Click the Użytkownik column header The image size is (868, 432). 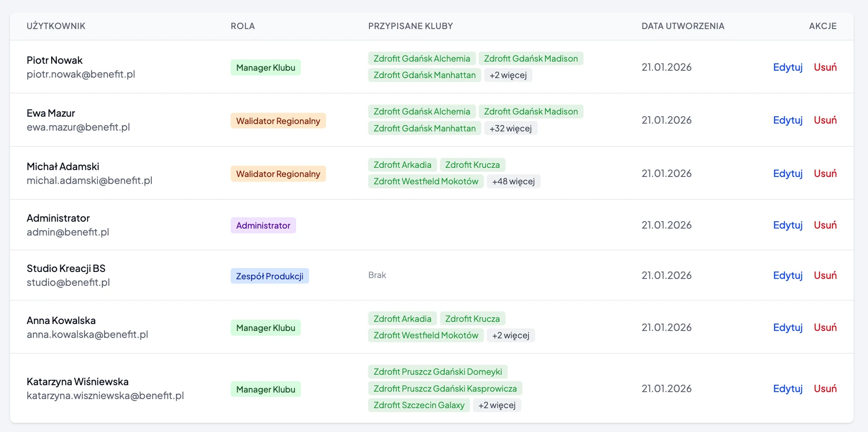(x=56, y=26)
